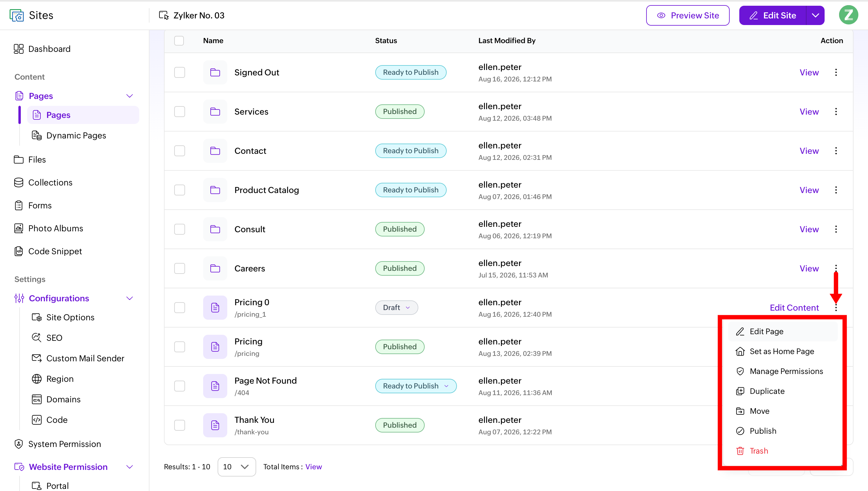This screenshot has height=491, width=868.
Task: Open Collections in the sidebar
Action: (43, 182)
